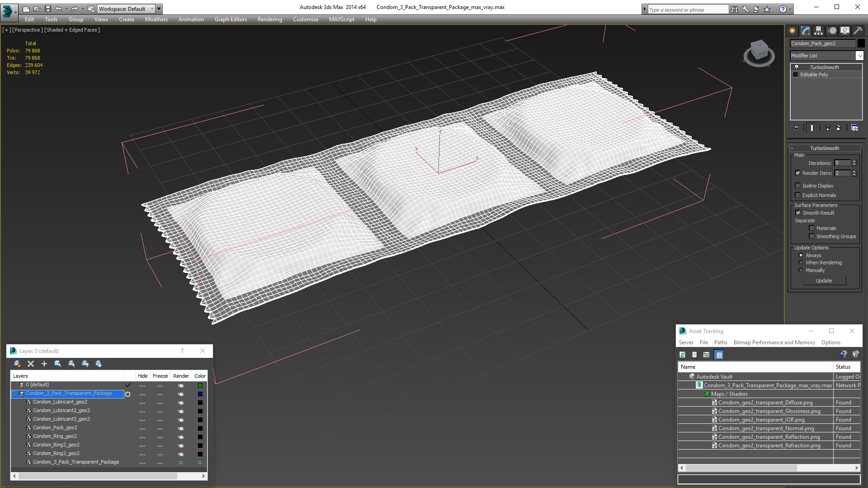868x488 pixels.
Task: Click green color swatch of 0 (default) layer
Action: point(200,385)
